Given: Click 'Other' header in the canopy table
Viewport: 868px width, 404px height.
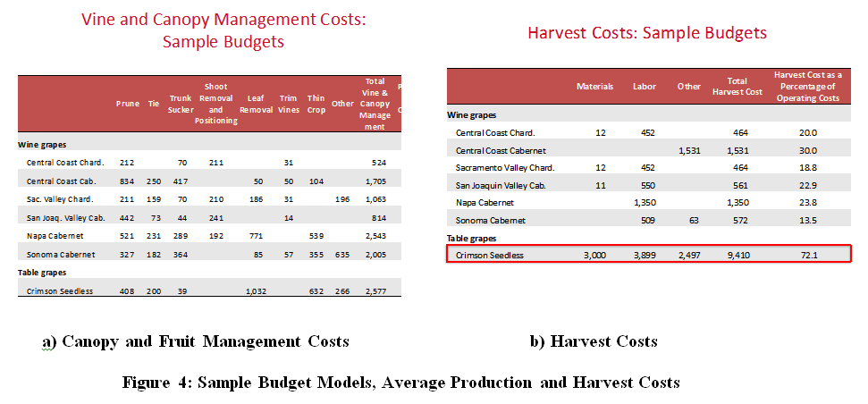Looking at the screenshot, I should 342,104.
